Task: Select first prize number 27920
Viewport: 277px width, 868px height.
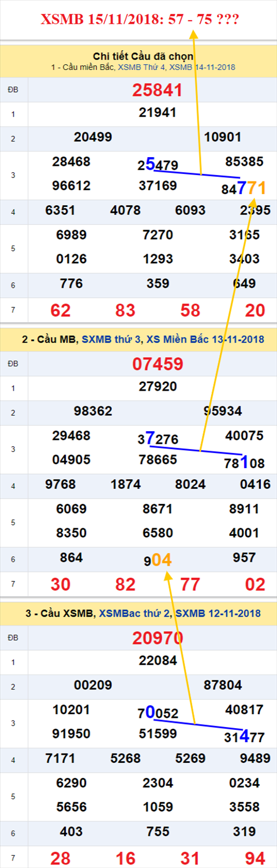Action: 158,387
